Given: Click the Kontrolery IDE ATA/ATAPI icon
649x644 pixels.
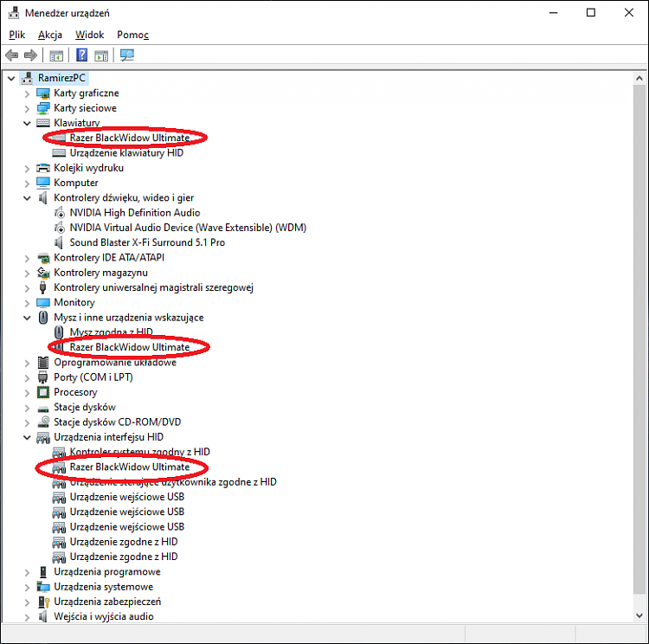Looking at the screenshot, I should tap(43, 258).
